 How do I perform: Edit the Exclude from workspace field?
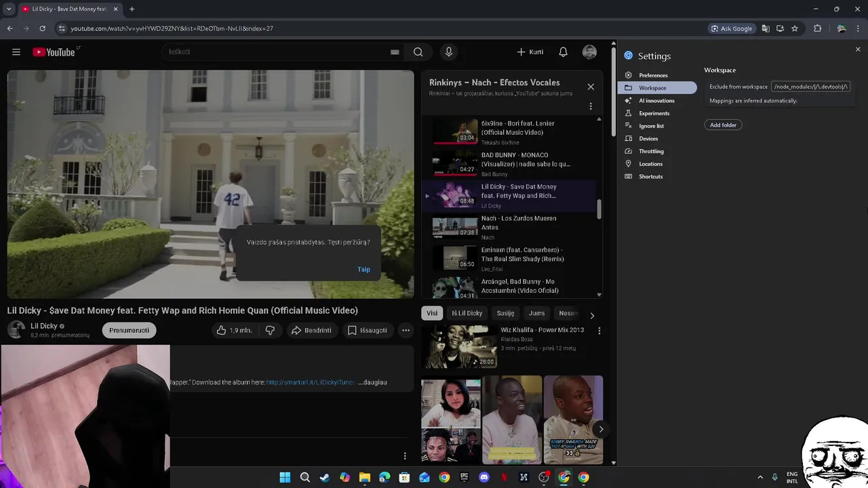[811, 87]
